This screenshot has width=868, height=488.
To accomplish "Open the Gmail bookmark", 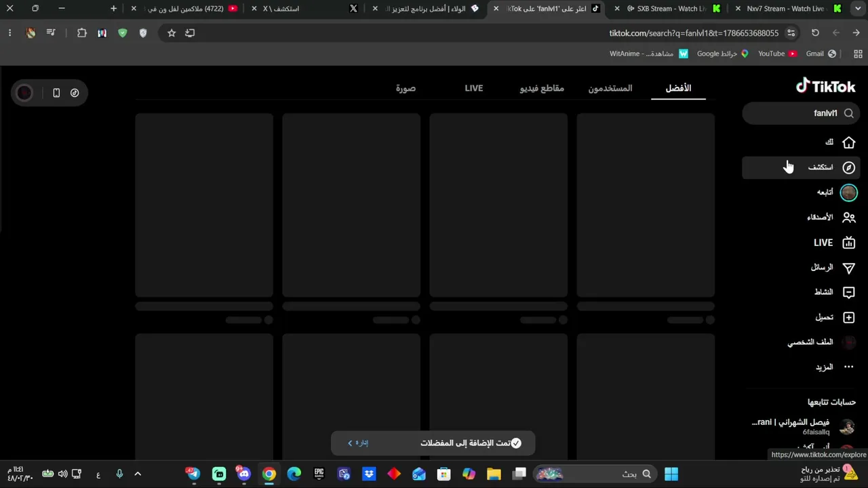I will [821, 54].
